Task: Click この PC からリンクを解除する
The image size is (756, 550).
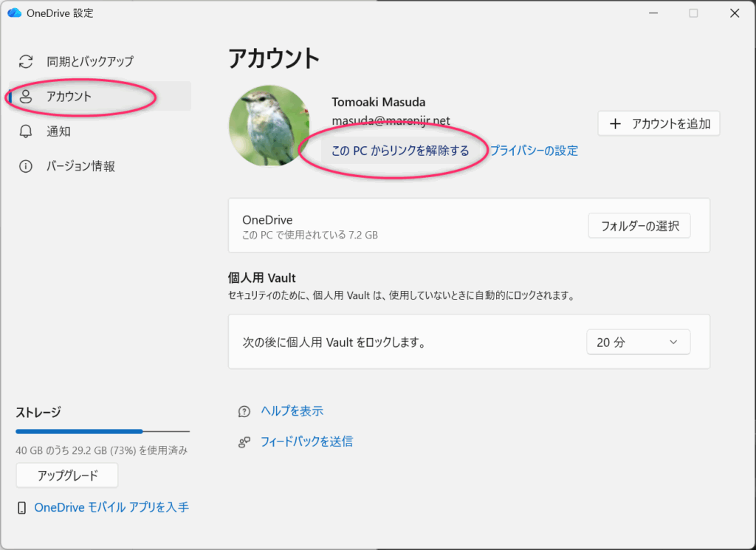Action: pyautogui.click(x=400, y=151)
